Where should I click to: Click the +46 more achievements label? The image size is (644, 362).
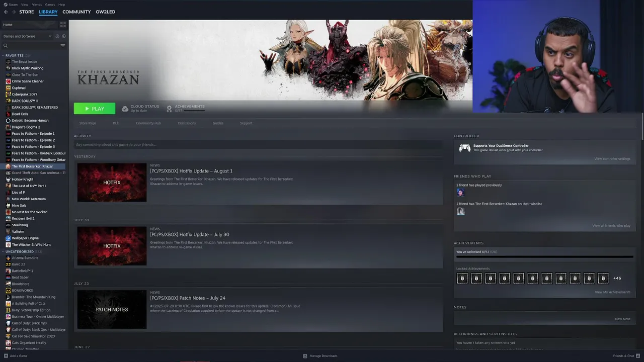pyautogui.click(x=617, y=278)
